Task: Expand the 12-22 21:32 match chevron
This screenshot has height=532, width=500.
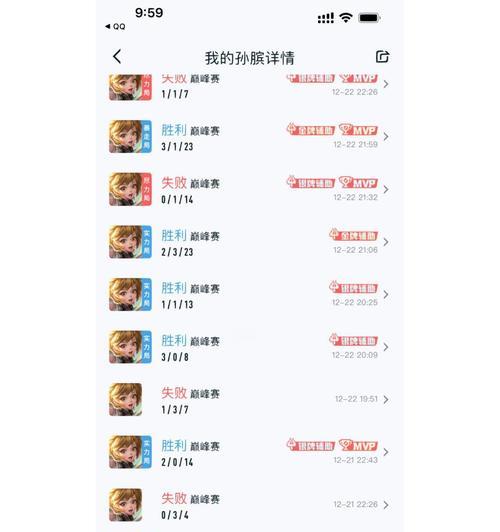Action: 386,189
